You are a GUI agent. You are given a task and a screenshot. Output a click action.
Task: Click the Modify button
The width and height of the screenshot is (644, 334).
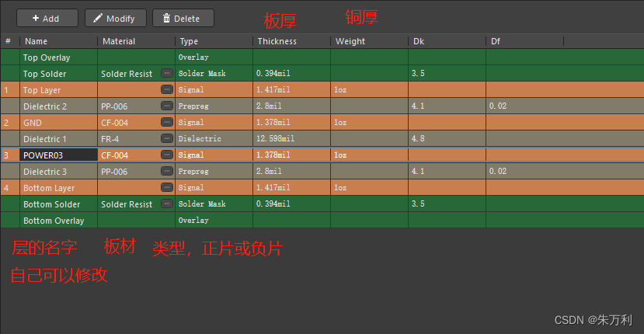[x=116, y=19]
